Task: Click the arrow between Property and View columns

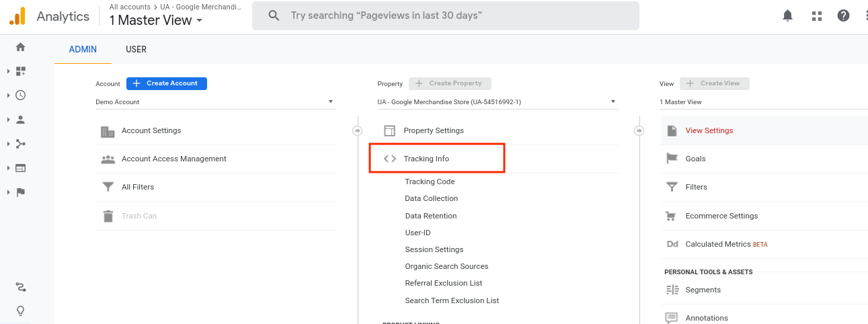Action: click(x=639, y=130)
